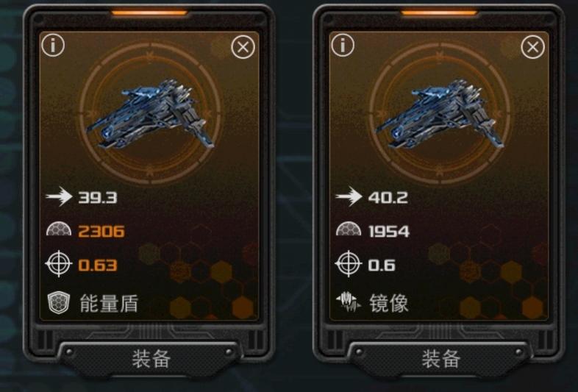This screenshot has height=392, width=578.
Task: Click the orange indicator bar atop right card
Action: pyautogui.click(x=440, y=13)
